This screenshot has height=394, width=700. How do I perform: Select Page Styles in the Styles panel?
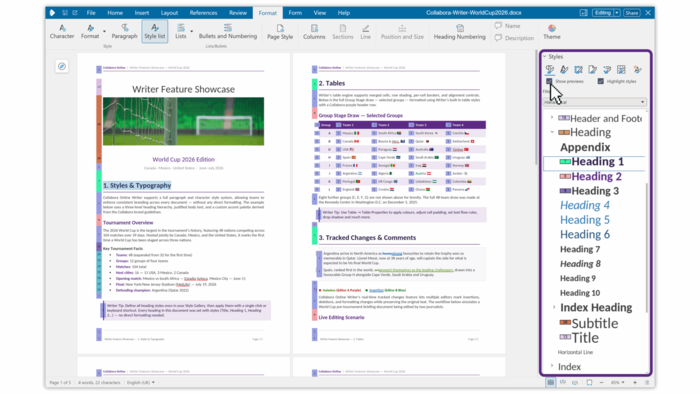593,70
